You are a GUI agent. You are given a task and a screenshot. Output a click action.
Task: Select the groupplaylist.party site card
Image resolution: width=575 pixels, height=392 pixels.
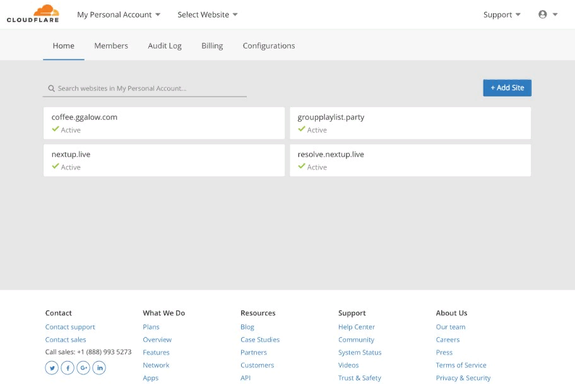pos(410,123)
